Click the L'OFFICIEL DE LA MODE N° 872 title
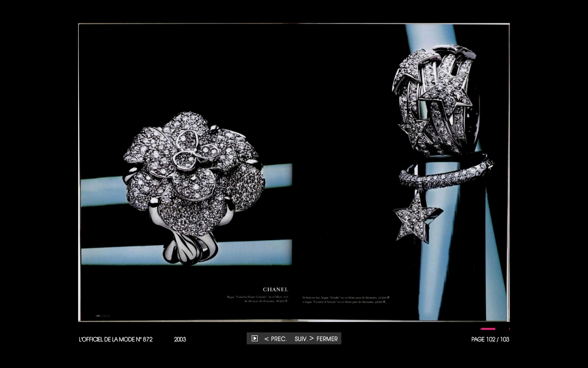The height and width of the screenshot is (368, 588). [116, 339]
